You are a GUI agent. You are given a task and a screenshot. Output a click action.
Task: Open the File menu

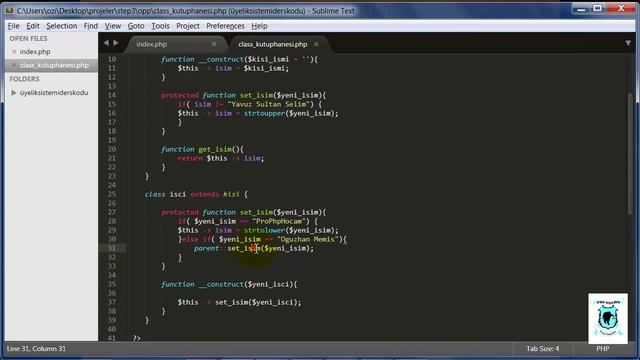(13, 26)
